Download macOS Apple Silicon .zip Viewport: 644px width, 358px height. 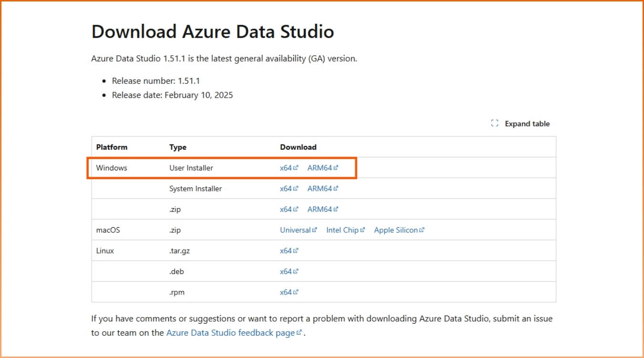click(x=399, y=230)
